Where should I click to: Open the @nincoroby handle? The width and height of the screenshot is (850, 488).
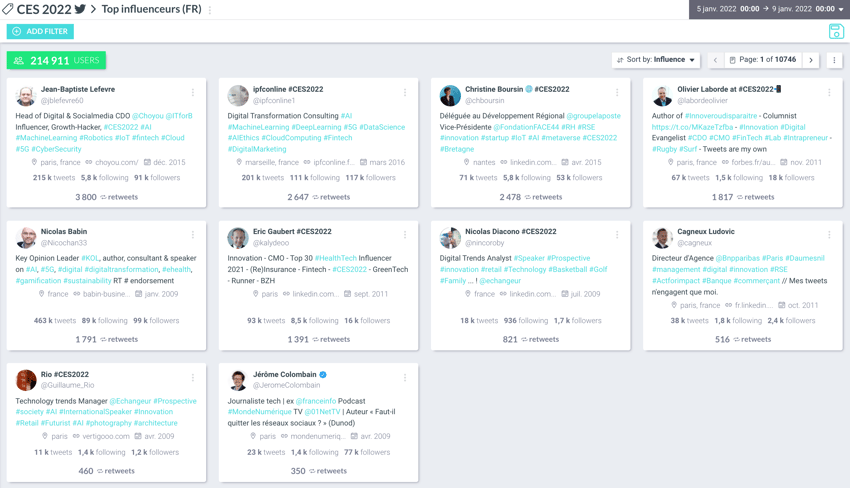pos(485,243)
